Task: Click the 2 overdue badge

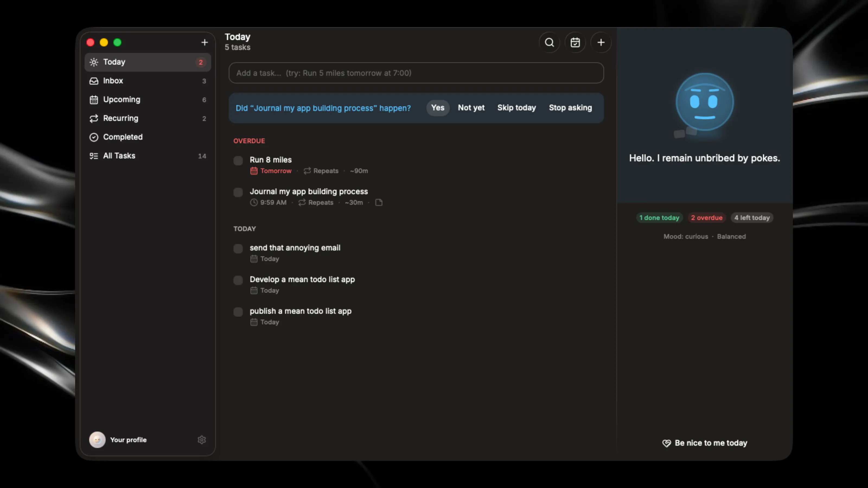Action: (707, 218)
